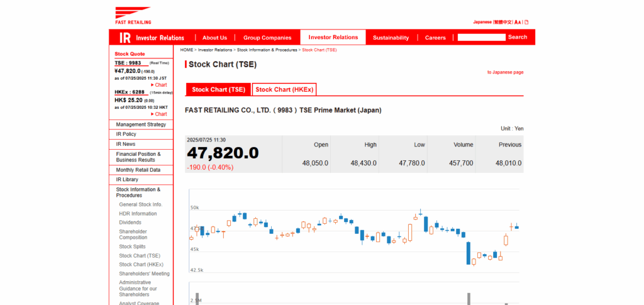Go to HOME in breadcrumb
Image resolution: width=644 pixels, height=305 pixels.
click(x=186, y=50)
